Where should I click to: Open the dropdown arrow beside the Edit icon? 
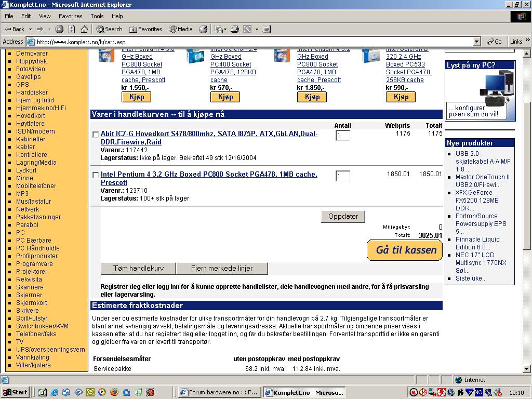(257, 29)
